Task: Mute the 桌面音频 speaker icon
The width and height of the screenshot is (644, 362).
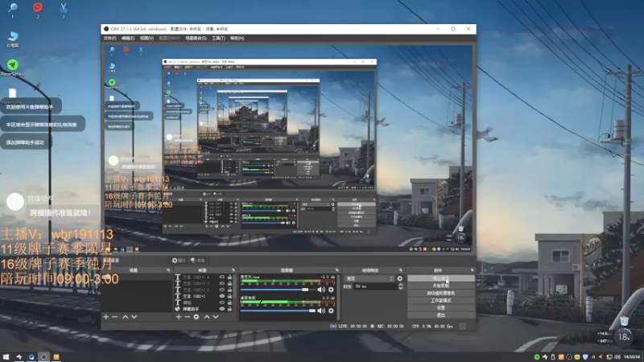Action: click(x=321, y=311)
